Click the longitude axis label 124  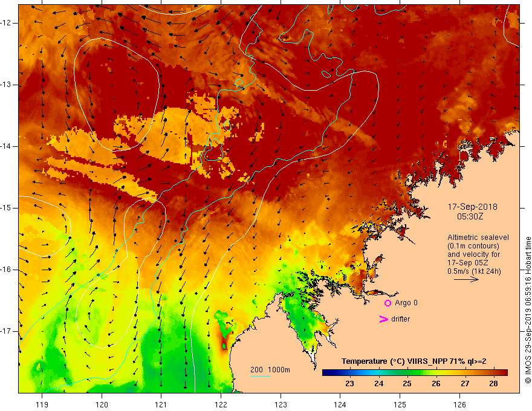coord(340,404)
